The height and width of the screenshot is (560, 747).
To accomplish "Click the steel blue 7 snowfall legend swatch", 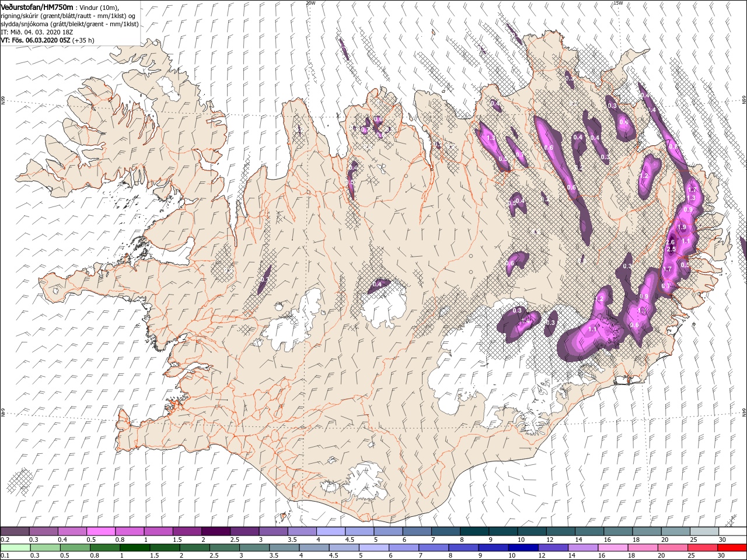I will point(445,531).
